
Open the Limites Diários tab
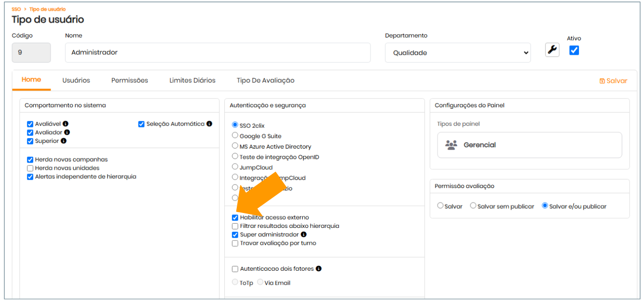point(192,80)
